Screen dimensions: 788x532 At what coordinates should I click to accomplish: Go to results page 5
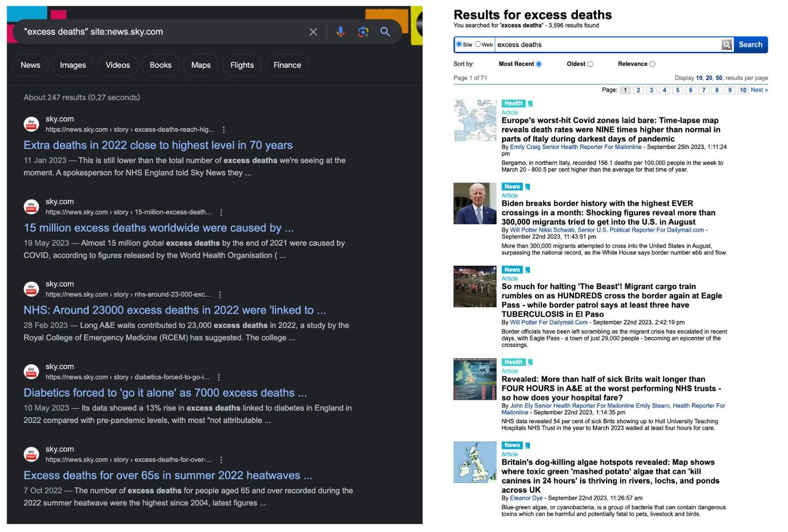coord(678,91)
